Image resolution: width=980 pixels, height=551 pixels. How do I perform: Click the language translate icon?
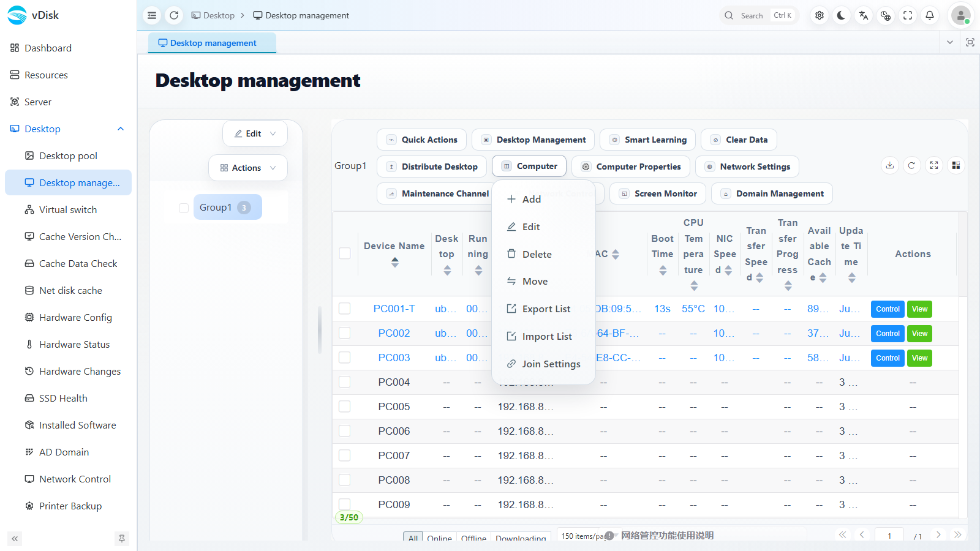[863, 15]
